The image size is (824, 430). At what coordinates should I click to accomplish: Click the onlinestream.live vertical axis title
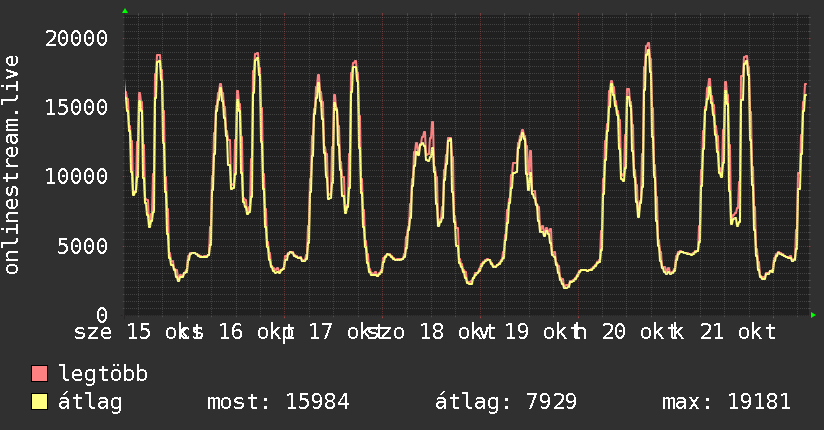(11, 165)
